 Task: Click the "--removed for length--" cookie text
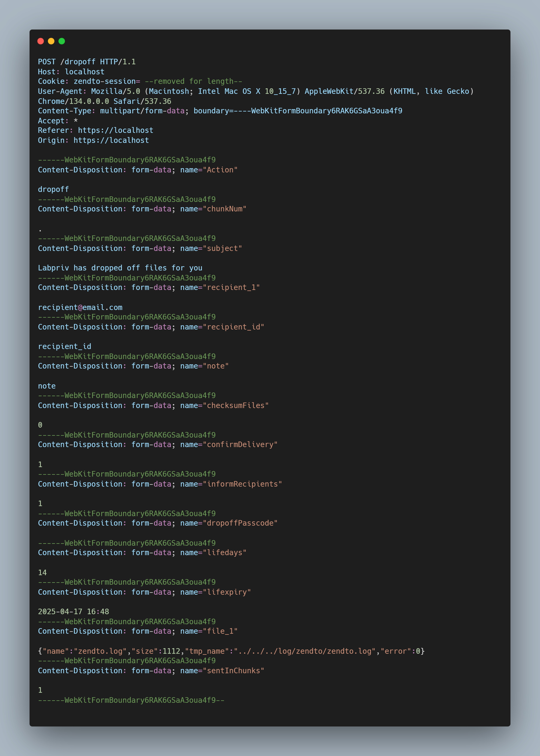193,81
